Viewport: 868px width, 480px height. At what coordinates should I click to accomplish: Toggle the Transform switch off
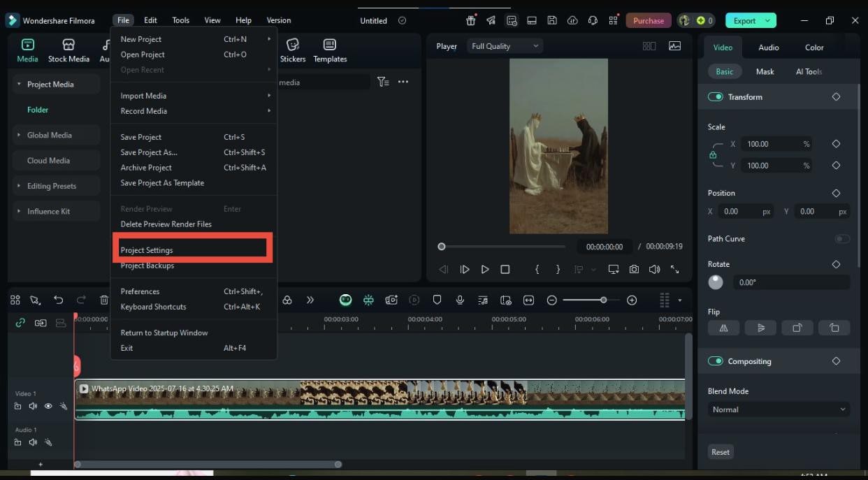[x=715, y=96]
